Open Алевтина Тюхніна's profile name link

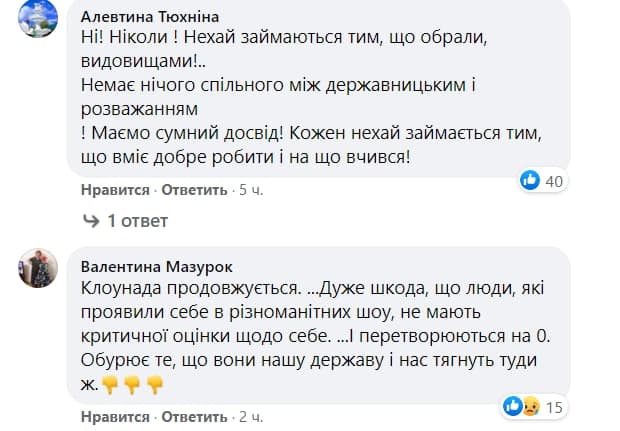149,16
